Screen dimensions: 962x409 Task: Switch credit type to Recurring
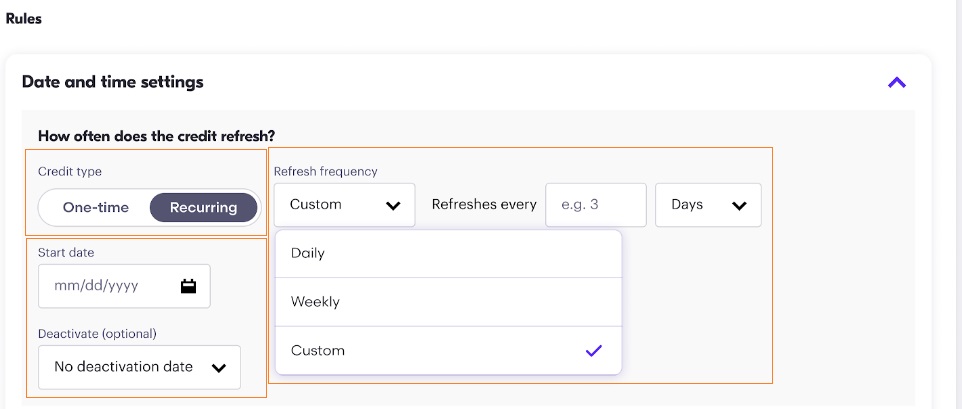(203, 208)
